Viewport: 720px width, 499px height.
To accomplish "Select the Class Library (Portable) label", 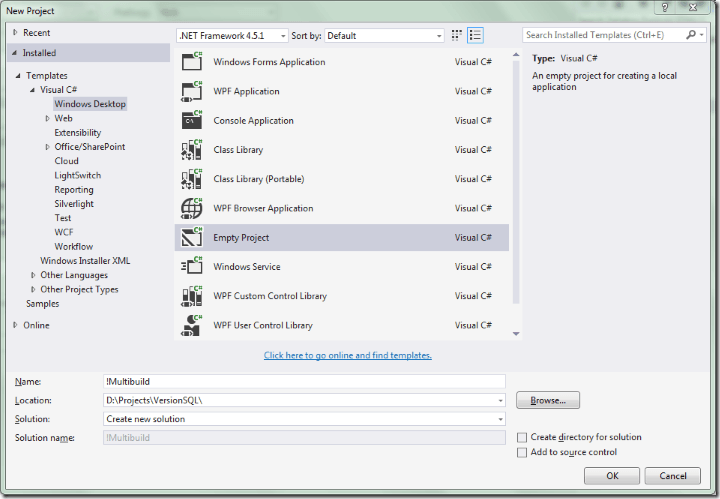I will [259, 179].
